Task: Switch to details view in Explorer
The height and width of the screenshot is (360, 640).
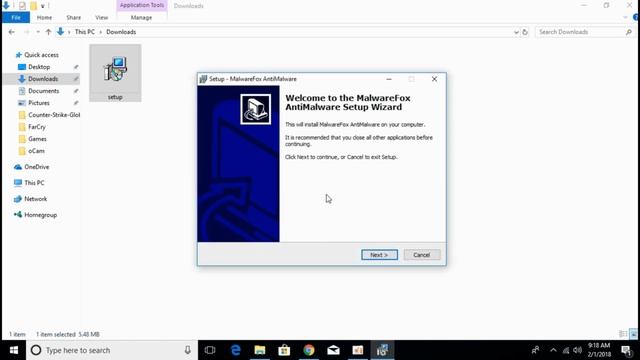Action: click(623, 334)
